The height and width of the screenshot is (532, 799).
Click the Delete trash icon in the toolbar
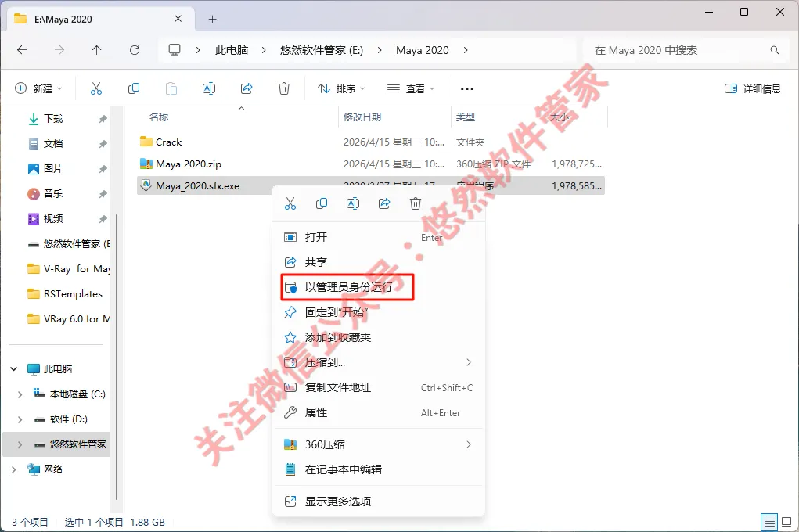(284, 88)
